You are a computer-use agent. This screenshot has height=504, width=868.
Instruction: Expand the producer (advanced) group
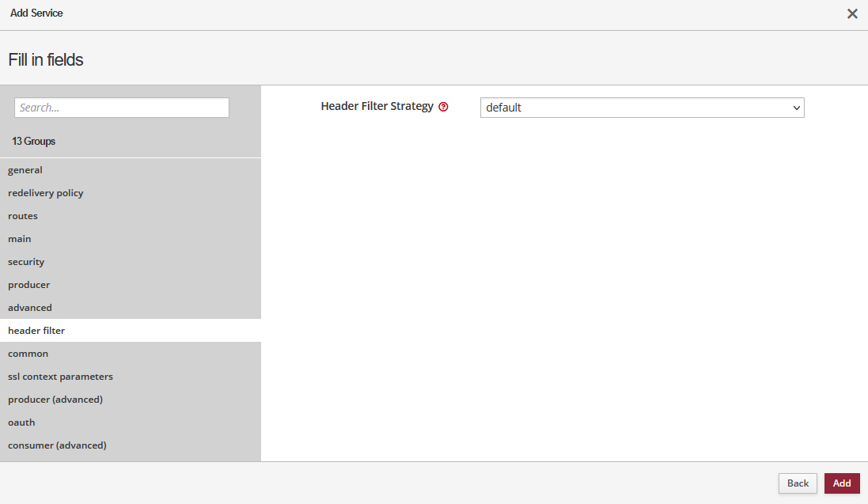pos(55,399)
